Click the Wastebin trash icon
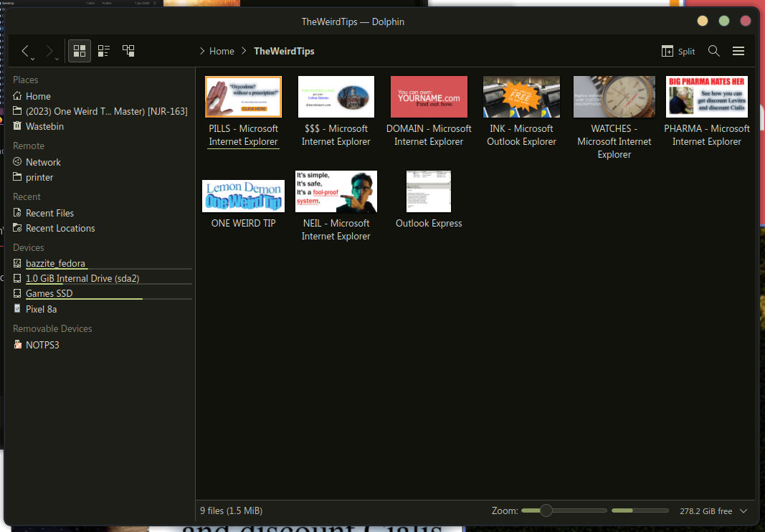765x532 pixels. click(x=17, y=126)
